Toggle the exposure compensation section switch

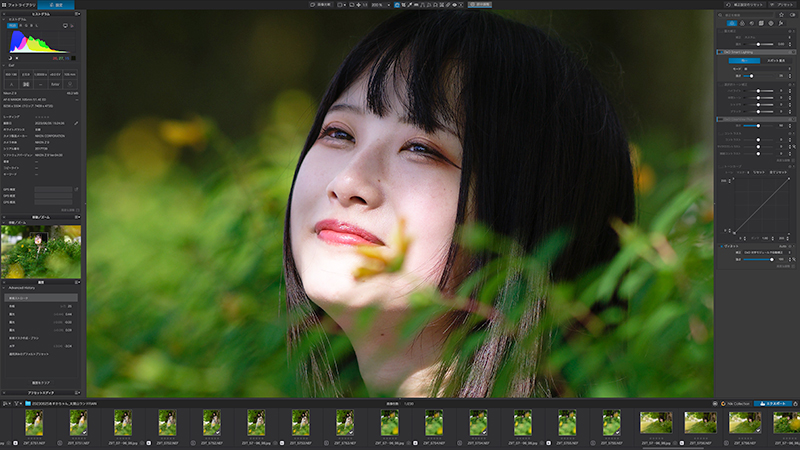click(721, 31)
